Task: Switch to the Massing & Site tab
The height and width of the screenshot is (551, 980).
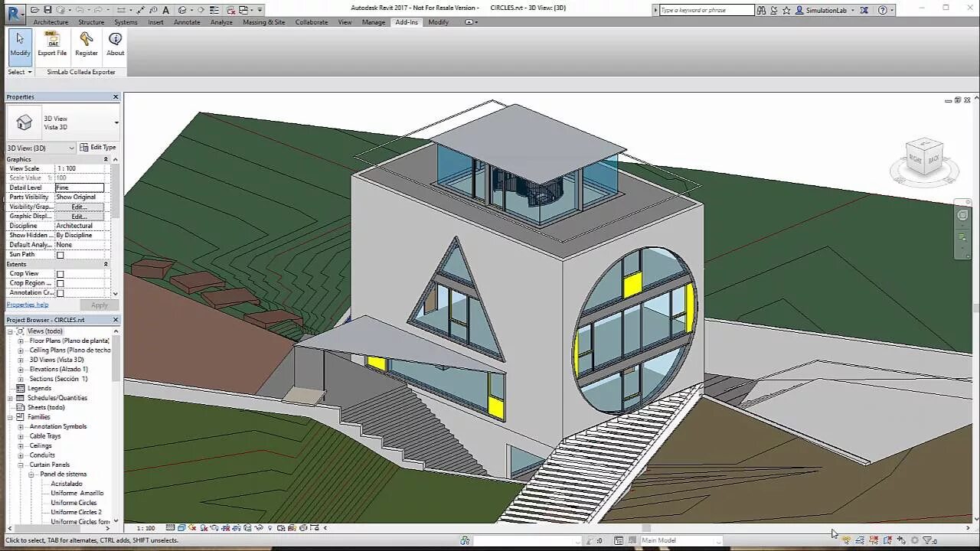Action: (264, 22)
